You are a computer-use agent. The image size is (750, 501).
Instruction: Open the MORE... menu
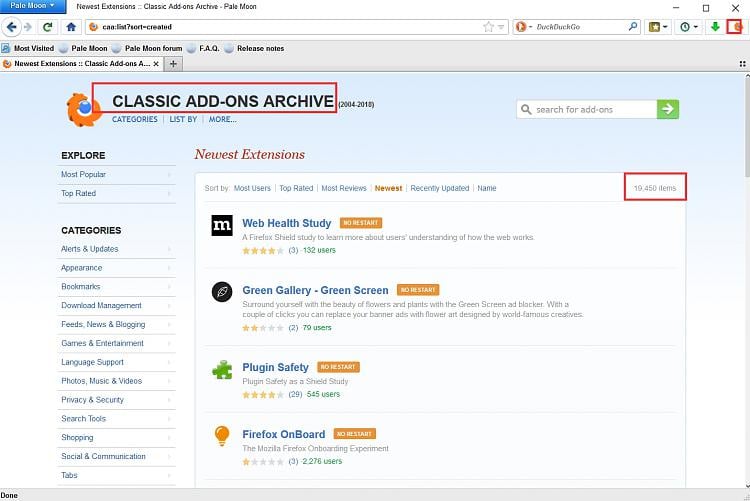coord(222,119)
